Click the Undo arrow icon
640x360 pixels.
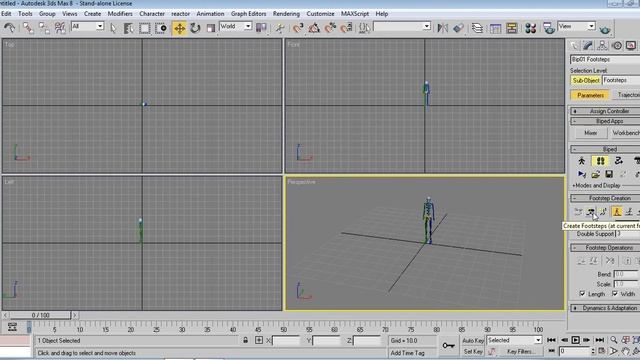click(x=9, y=28)
